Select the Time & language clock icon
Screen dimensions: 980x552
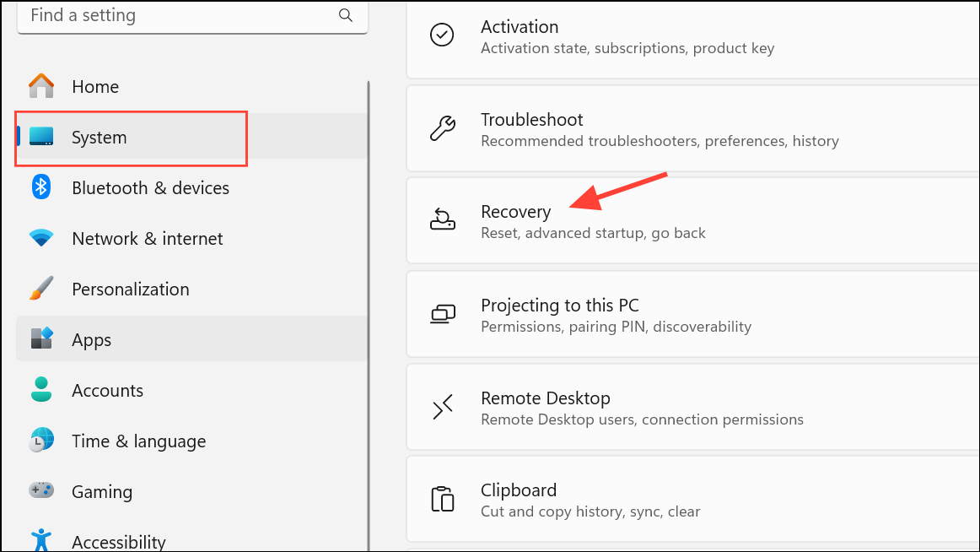[40, 441]
